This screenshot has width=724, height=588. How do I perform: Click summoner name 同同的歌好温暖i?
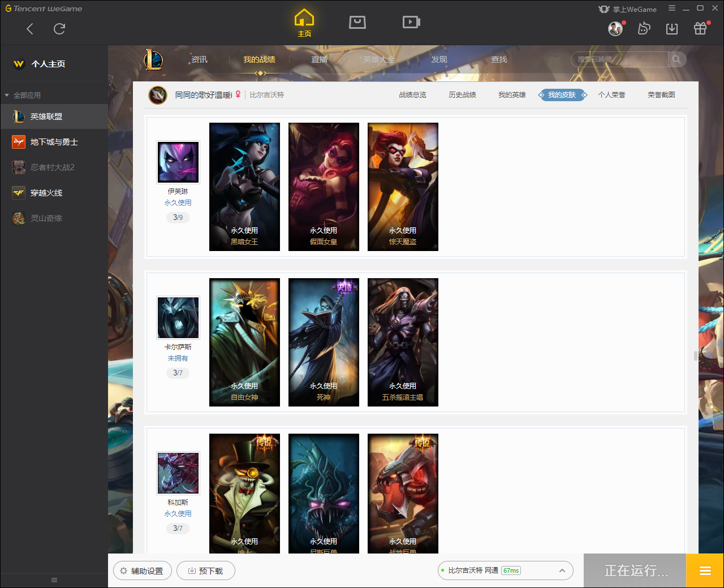tap(204, 95)
